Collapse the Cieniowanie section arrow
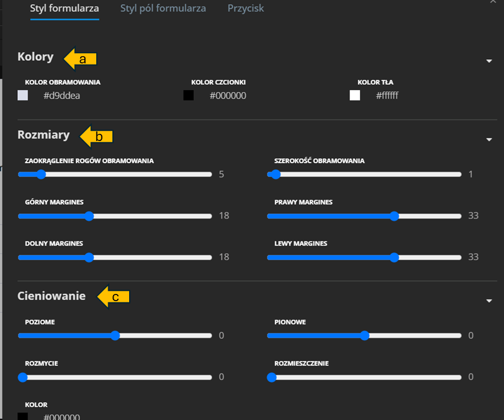 point(489,301)
